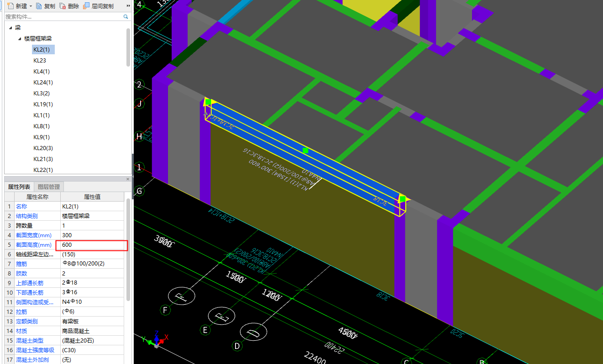
Task: Switch to the 图层管理 tab
Action: pyautogui.click(x=49, y=187)
